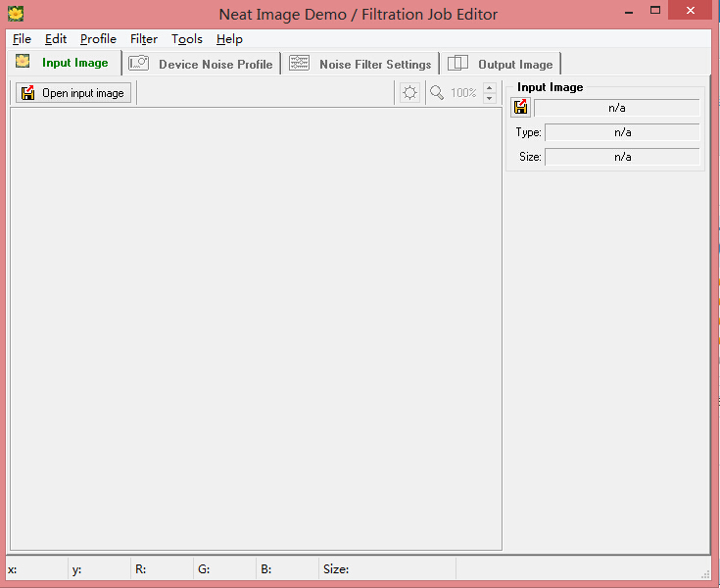This screenshot has height=588, width=720.
Task: Click the sliders icon on Noise Filter Settings tab
Action: (299, 63)
